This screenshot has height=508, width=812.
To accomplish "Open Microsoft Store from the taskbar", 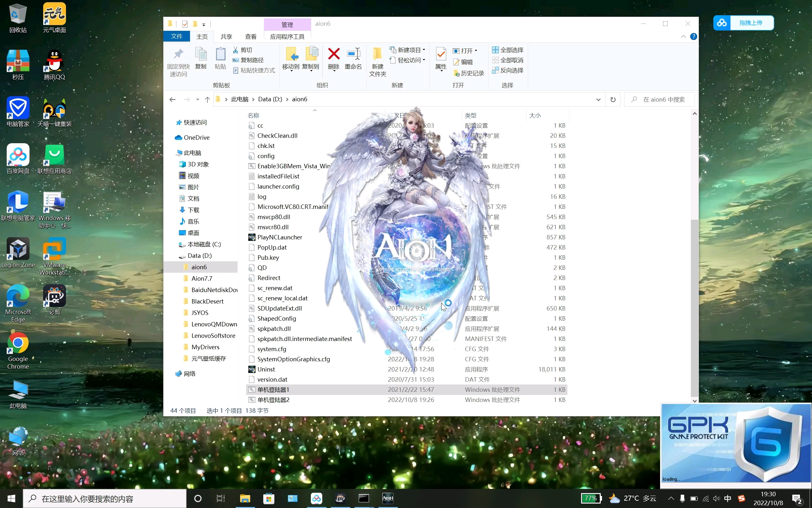I will (269, 498).
